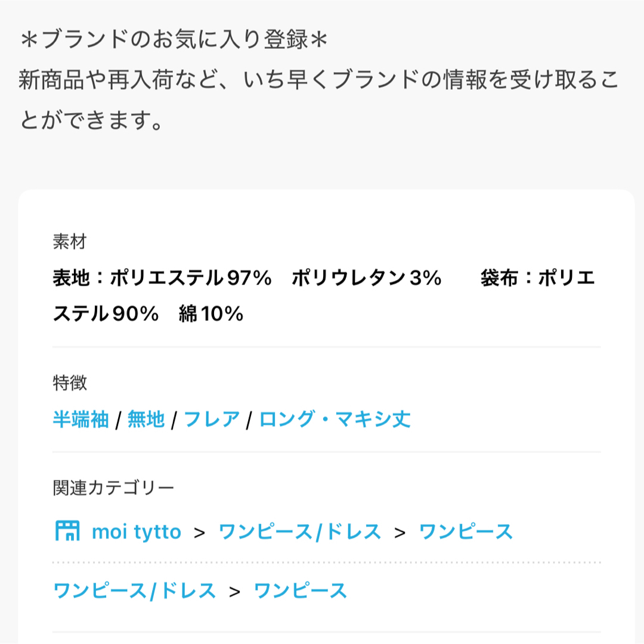Open the ロング・マキシ丈 feature tag

335,419
